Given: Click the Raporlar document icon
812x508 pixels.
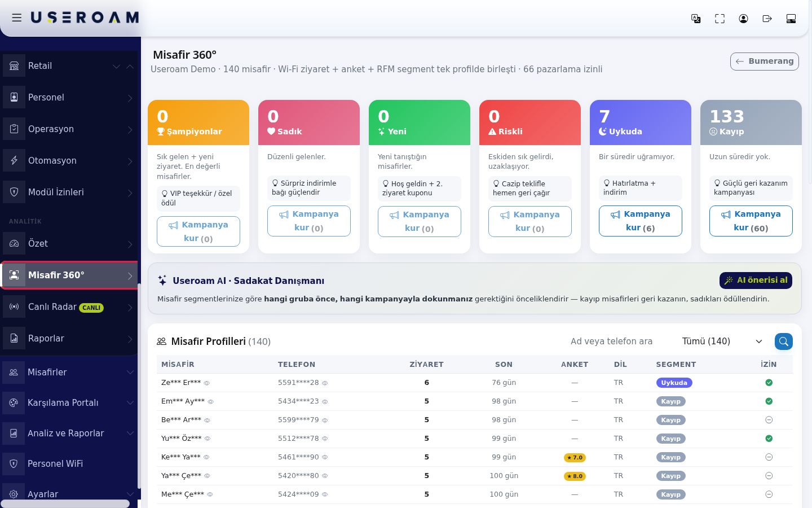Looking at the screenshot, I should pos(14,338).
